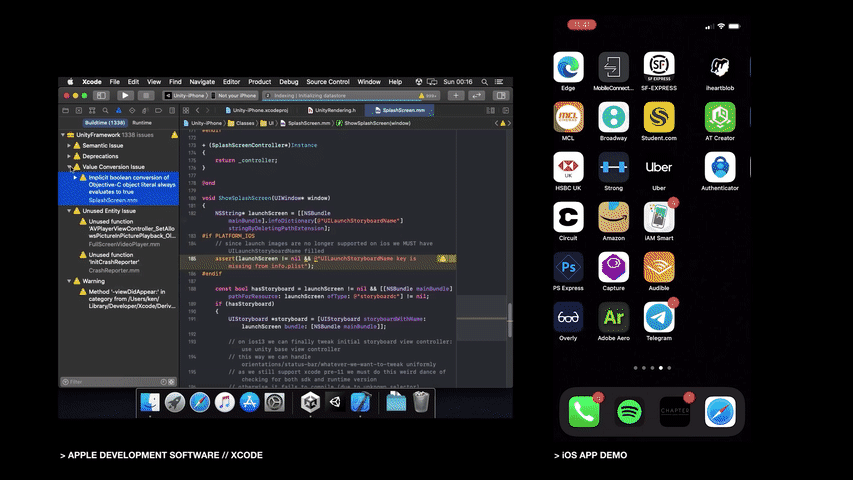Open Unity Hub in the Dock
Viewport: 853px width, 480px height.
311,402
